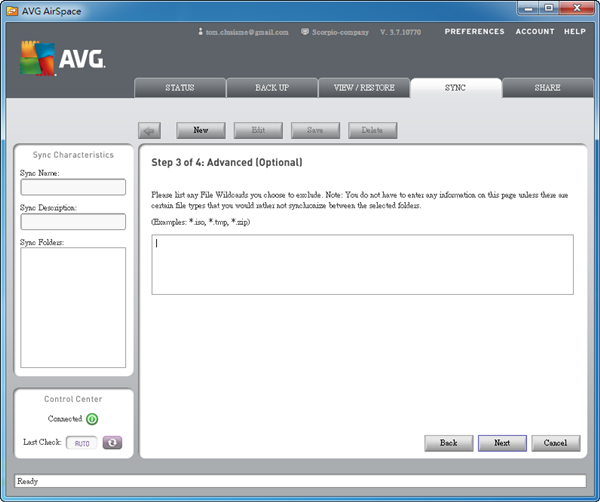This screenshot has height=502, width=600.
Task: Switch to the BACK UP tab
Action: click(x=272, y=88)
